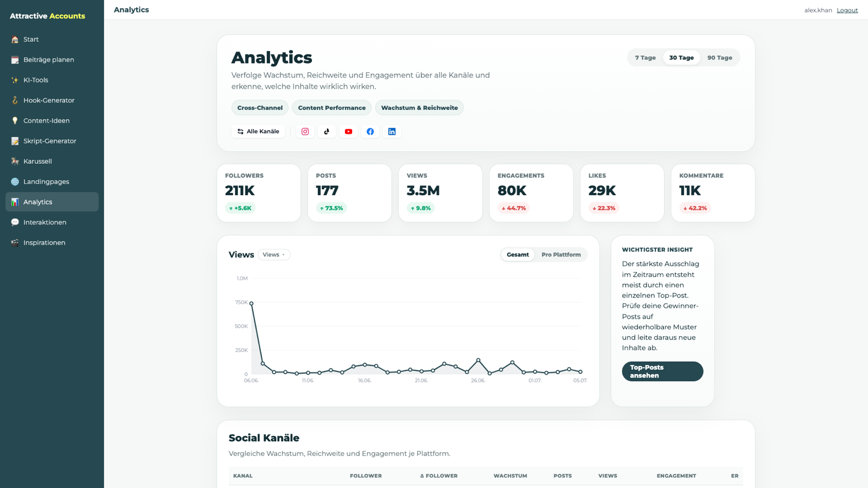
Task: Select the Hook-Generator hook icon
Action: 15,100
